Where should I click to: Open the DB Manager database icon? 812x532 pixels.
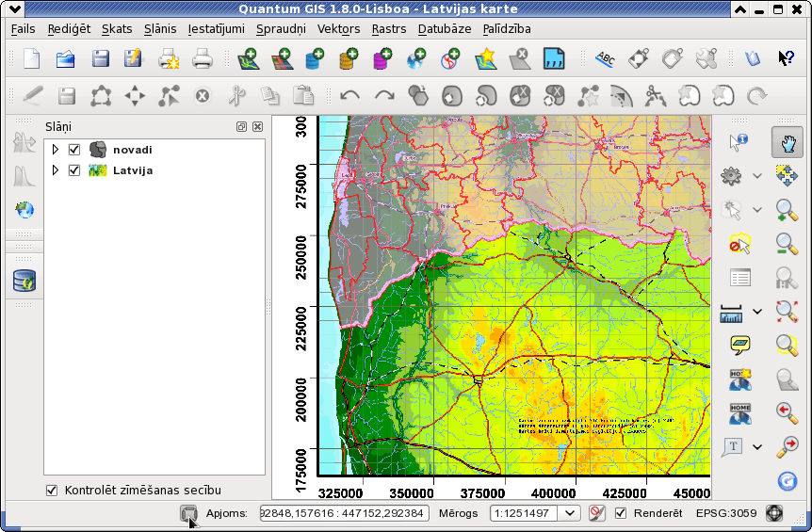[24, 281]
